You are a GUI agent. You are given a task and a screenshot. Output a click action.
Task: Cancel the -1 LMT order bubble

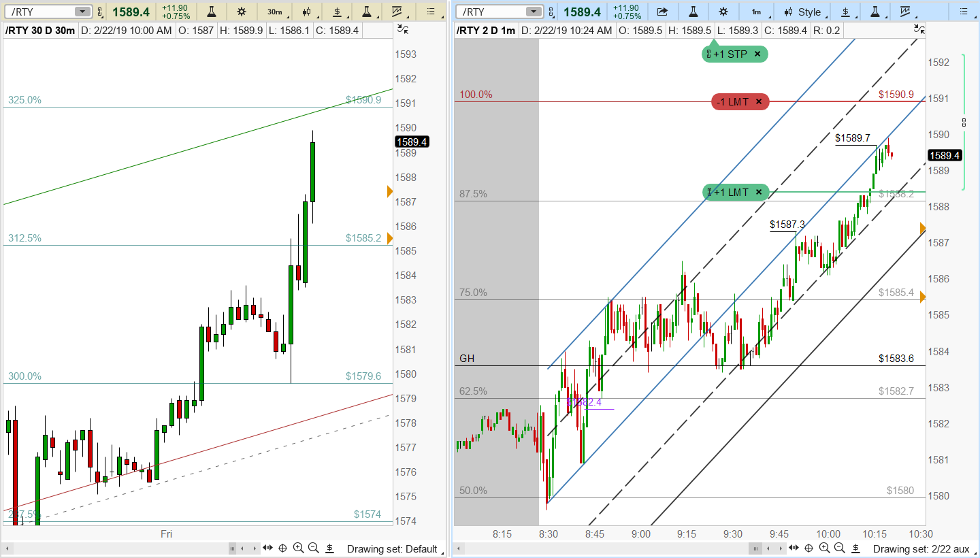(759, 102)
